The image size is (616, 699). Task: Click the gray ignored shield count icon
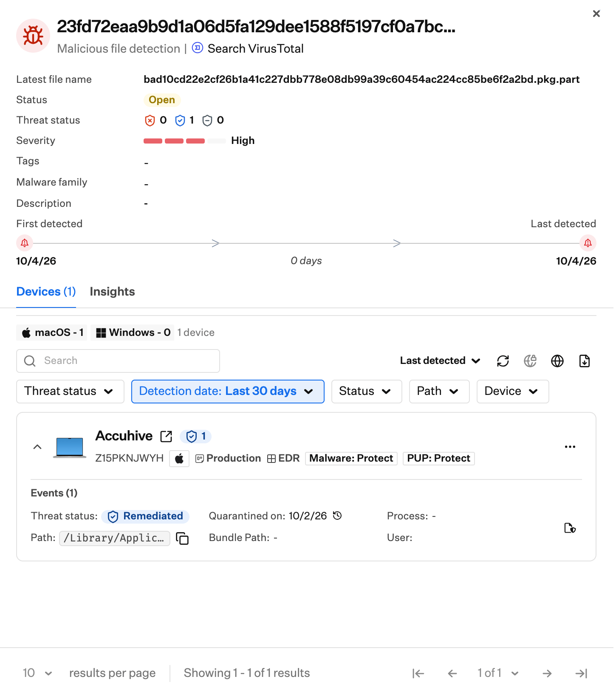(207, 121)
